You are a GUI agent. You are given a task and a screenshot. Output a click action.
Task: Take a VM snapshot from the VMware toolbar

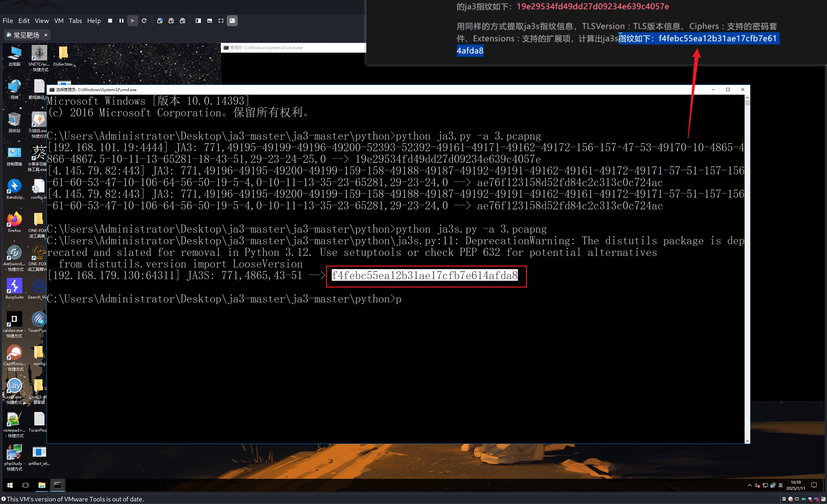pyautogui.click(x=160, y=20)
